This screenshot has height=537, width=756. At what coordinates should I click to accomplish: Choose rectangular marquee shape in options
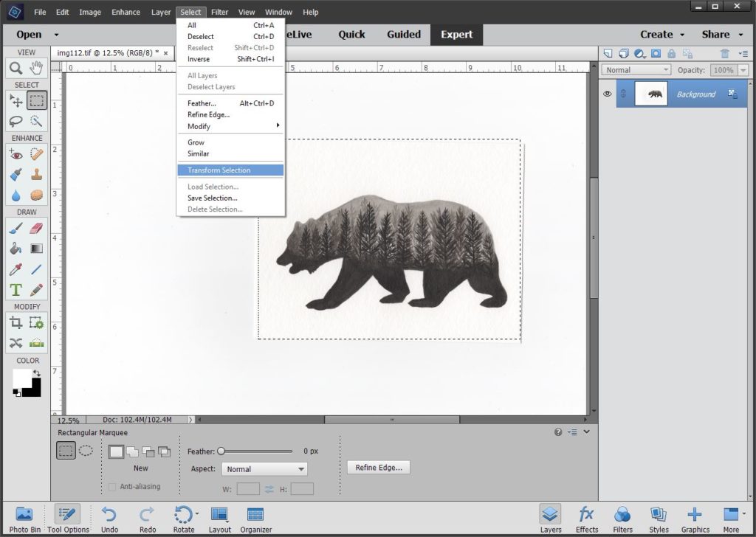pyautogui.click(x=66, y=451)
